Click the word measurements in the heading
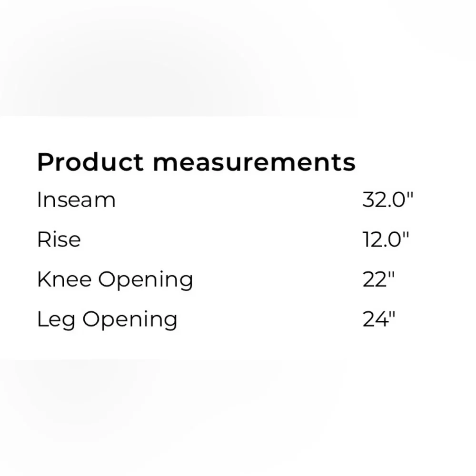The width and height of the screenshot is (476, 476). pyautogui.click(x=254, y=163)
